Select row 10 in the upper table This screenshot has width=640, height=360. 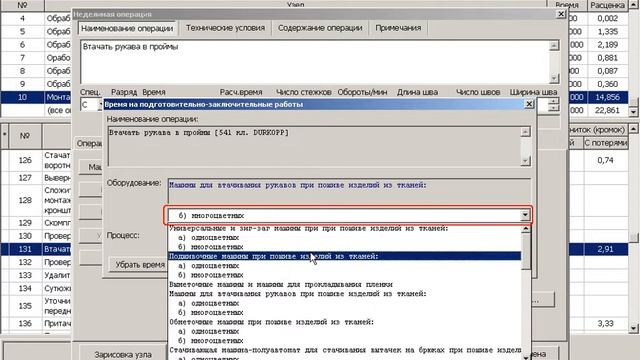tap(22, 97)
